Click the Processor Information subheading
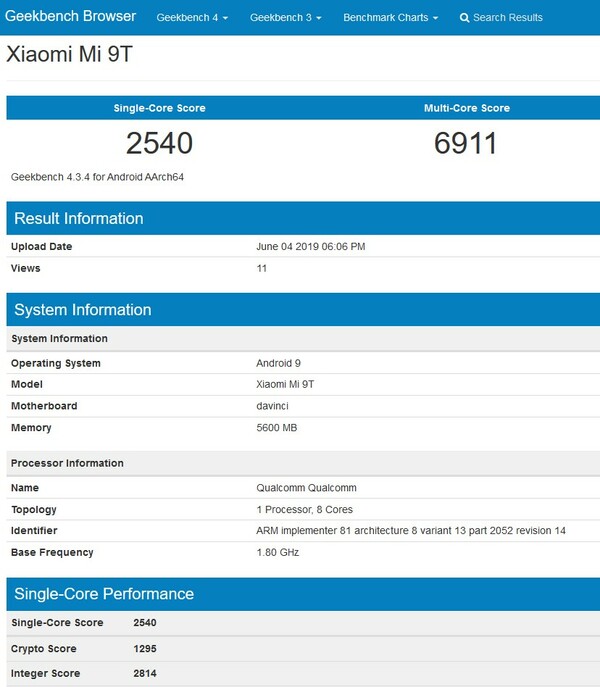Image resolution: width=600 pixels, height=687 pixels. coord(67,463)
